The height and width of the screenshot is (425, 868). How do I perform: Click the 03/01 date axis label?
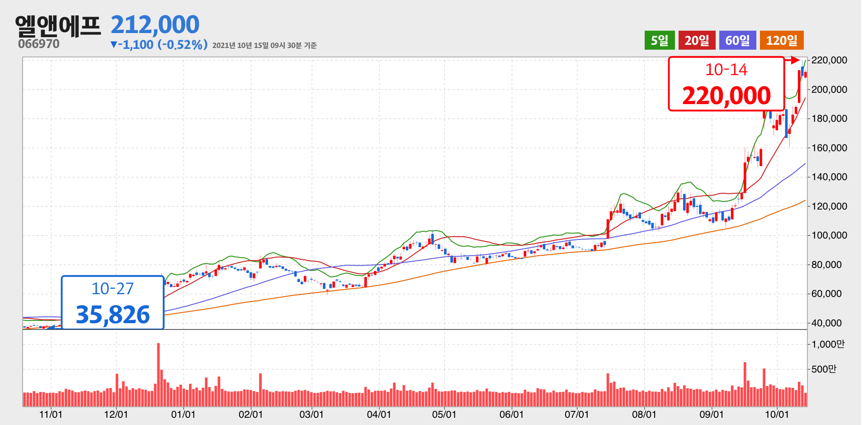point(311,414)
